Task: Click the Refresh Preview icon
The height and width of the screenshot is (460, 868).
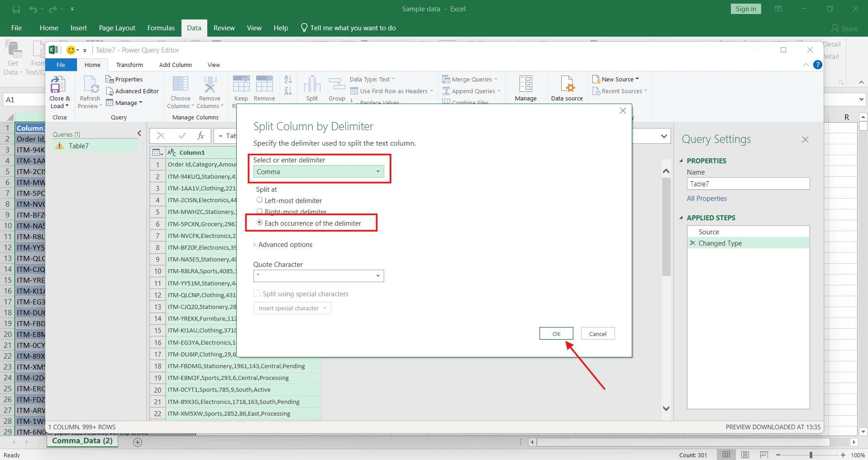Action: (91, 85)
